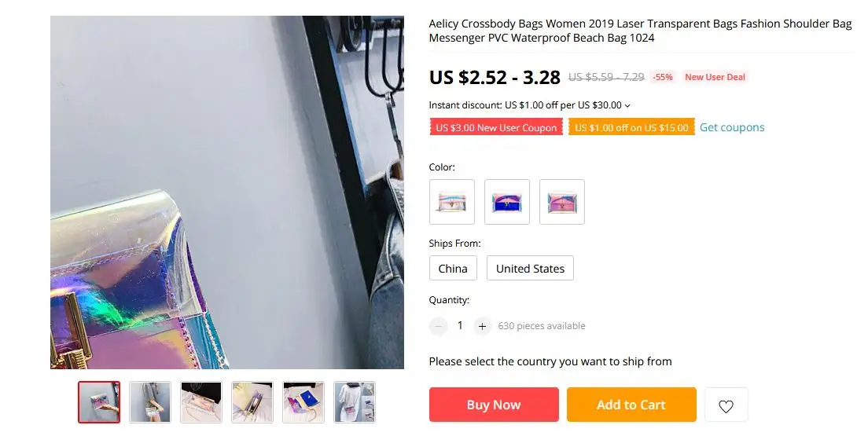Select the first light pink bag color
Image resolution: width=868 pixels, height=436 pixels.
click(452, 202)
